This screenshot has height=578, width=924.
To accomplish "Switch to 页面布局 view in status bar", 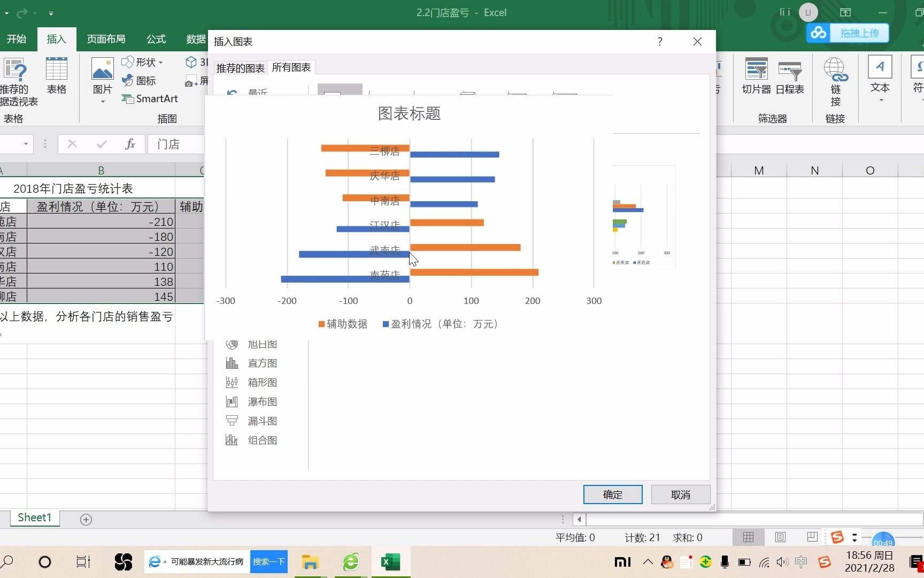I will pos(780,537).
